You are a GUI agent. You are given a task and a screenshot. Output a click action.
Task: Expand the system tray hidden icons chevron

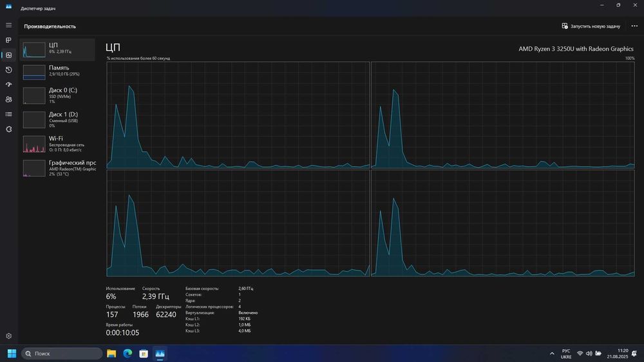coord(552,354)
